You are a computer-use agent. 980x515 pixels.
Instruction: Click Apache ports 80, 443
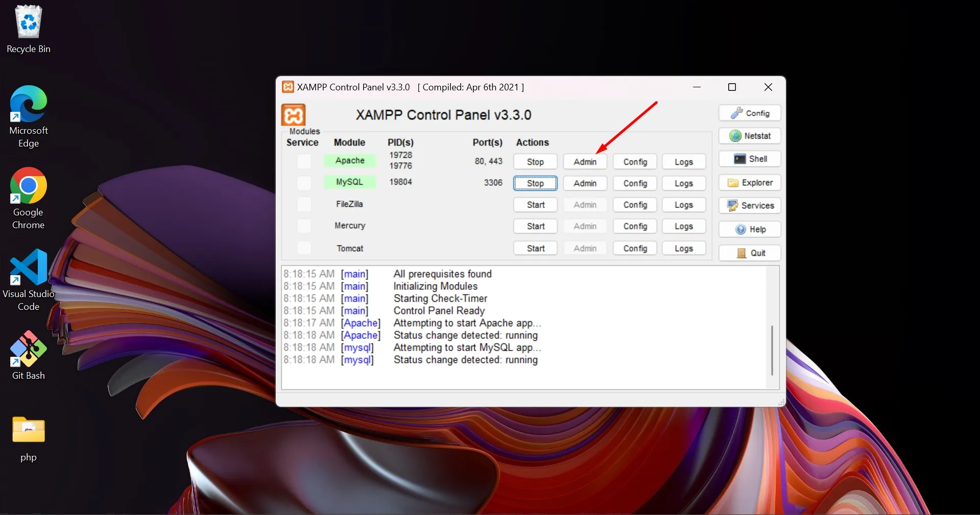(x=488, y=161)
